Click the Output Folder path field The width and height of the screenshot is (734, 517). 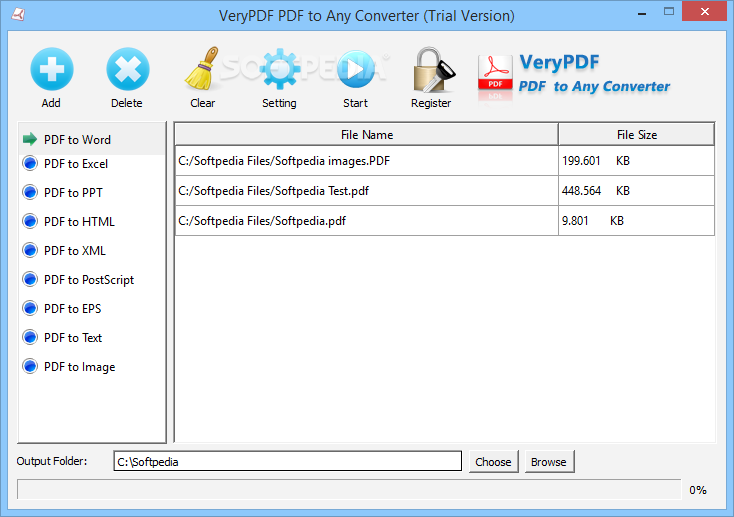point(287,461)
